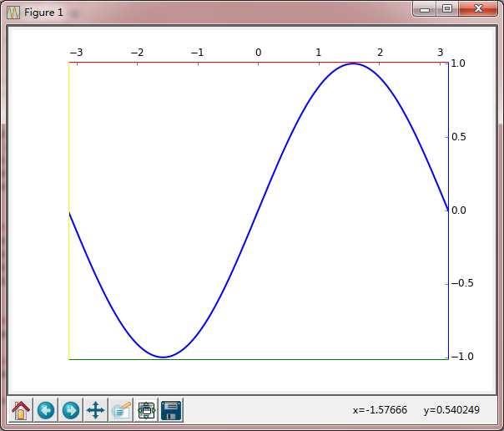Click the y=0.540249 cursor readout
Viewport: 504px width, 431px height.
point(451,410)
